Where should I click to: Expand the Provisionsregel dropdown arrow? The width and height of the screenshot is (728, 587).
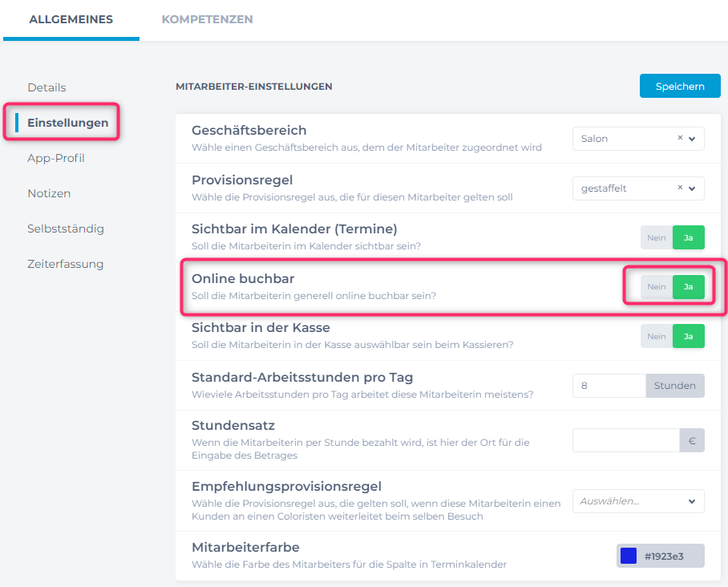[x=692, y=188]
